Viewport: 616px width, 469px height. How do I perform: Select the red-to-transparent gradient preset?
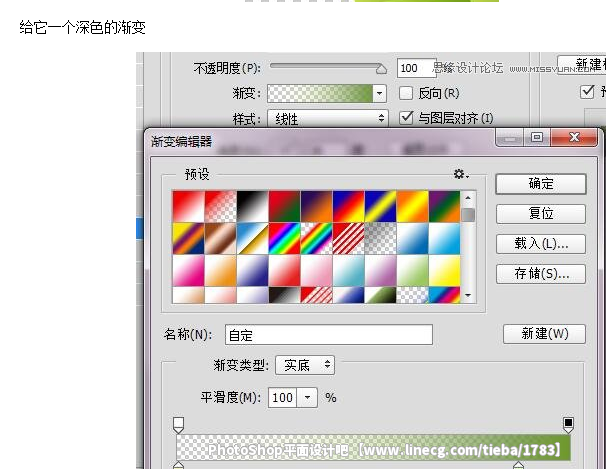point(221,207)
